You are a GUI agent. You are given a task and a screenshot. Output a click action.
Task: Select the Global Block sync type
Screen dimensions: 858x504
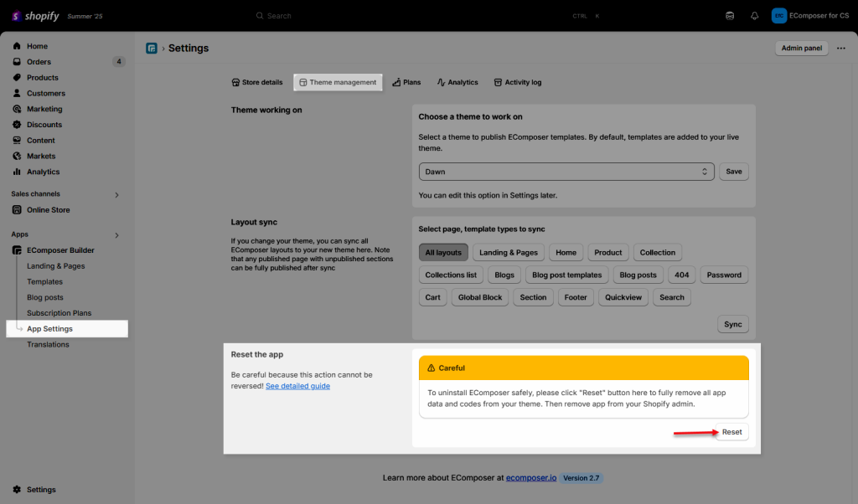480,297
